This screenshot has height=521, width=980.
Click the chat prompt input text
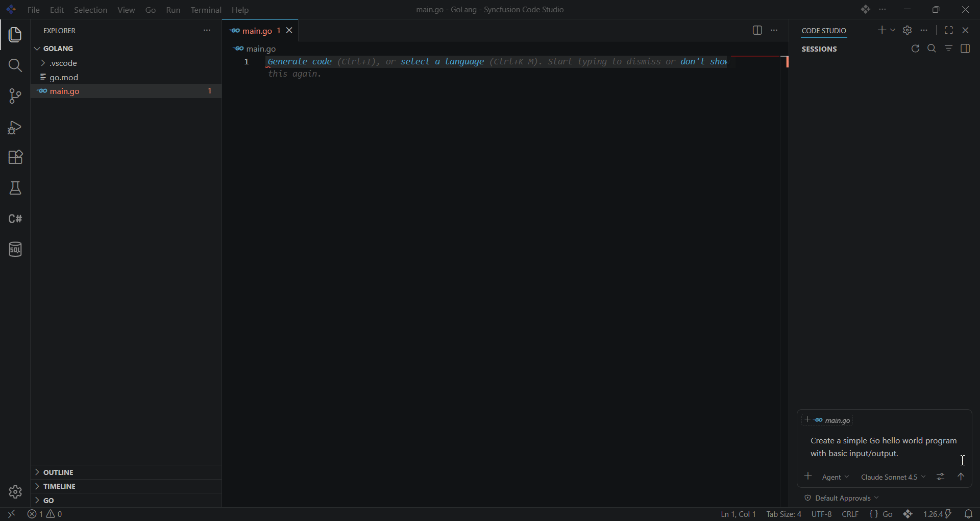pos(884,447)
